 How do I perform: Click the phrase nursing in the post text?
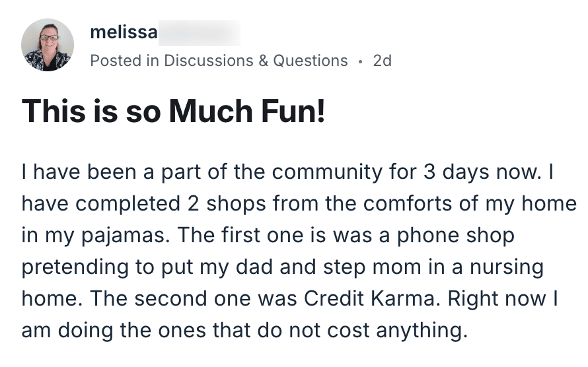pos(507,268)
